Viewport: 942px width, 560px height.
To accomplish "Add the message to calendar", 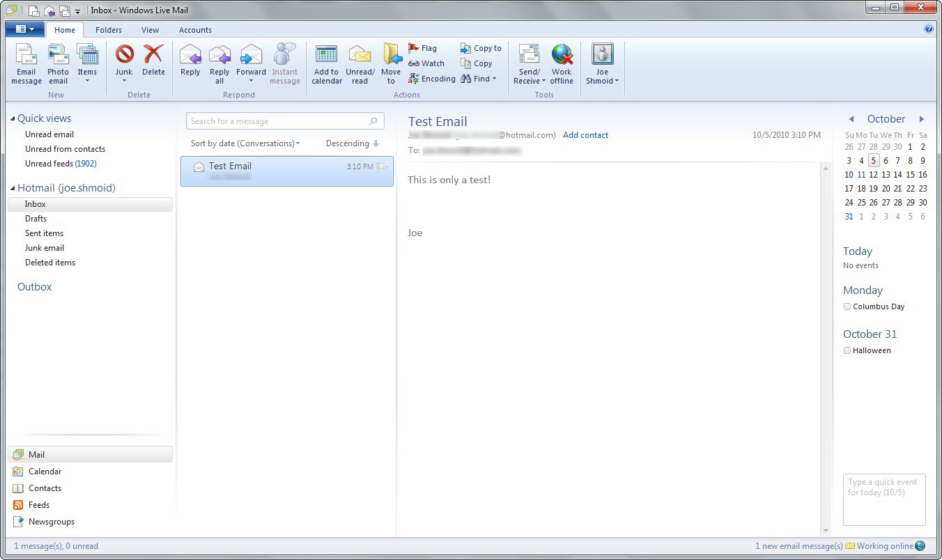I will coord(326,63).
